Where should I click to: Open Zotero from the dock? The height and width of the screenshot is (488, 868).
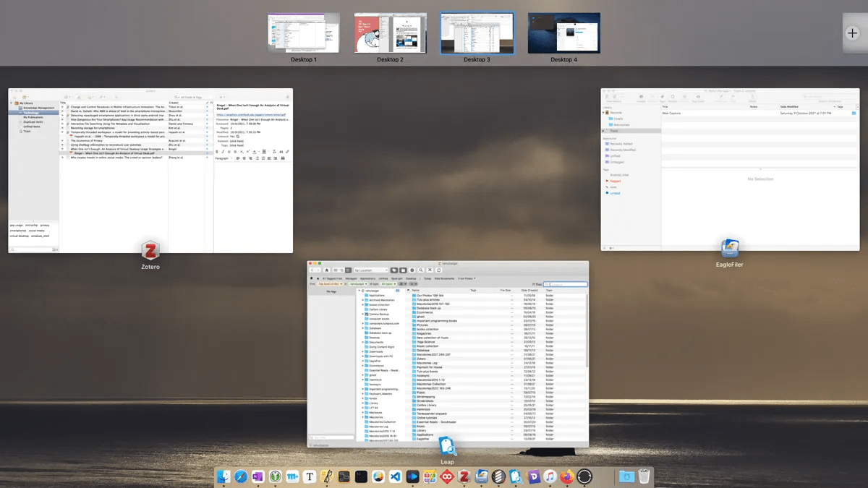(465, 477)
